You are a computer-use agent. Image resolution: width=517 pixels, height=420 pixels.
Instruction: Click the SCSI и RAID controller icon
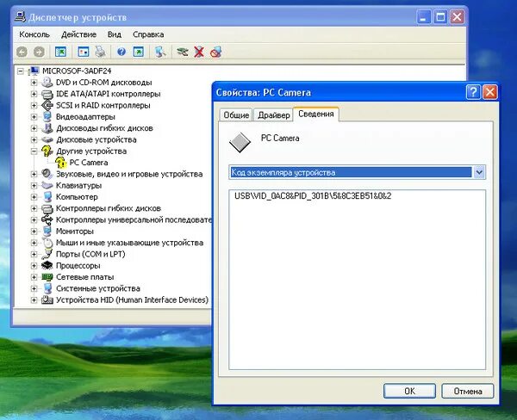tap(47, 105)
